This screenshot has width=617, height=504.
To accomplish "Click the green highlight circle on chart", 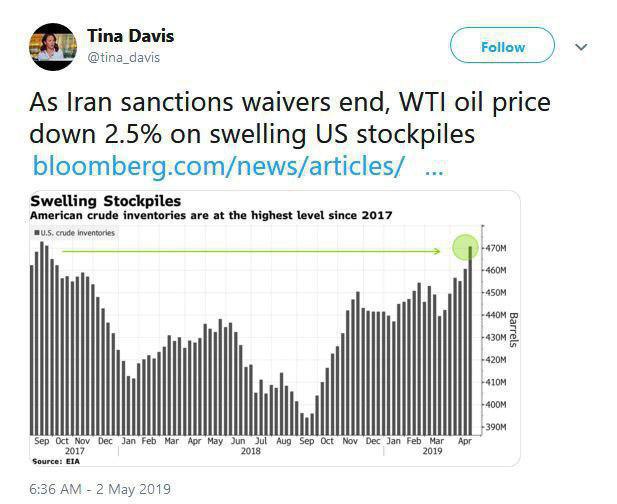I will [x=466, y=247].
